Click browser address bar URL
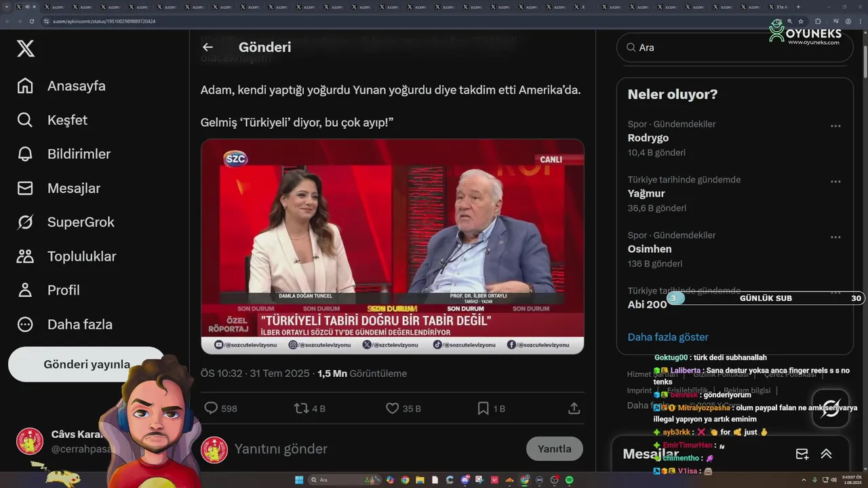The width and height of the screenshot is (868, 488). pyautogui.click(x=104, y=21)
